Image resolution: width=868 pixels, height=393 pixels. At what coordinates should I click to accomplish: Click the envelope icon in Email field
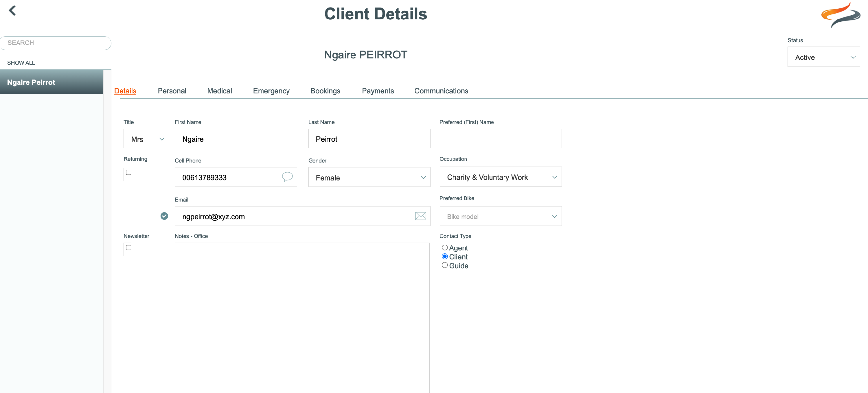tap(420, 216)
